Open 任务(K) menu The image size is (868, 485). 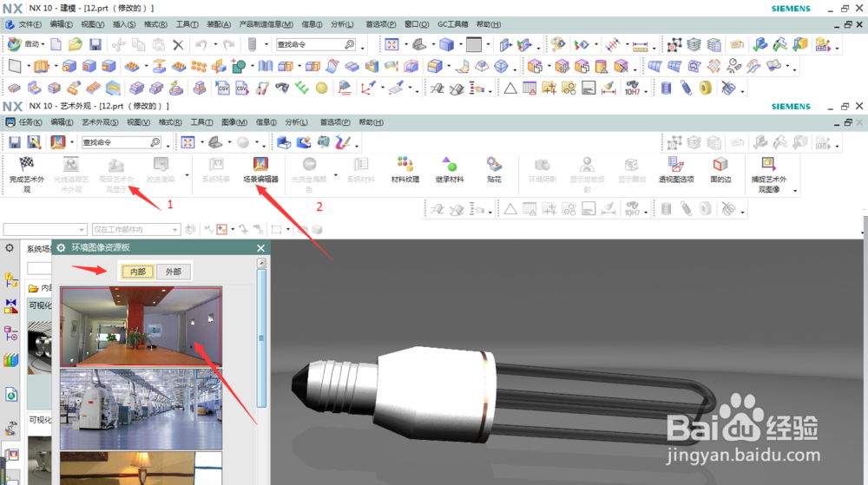click(x=30, y=122)
